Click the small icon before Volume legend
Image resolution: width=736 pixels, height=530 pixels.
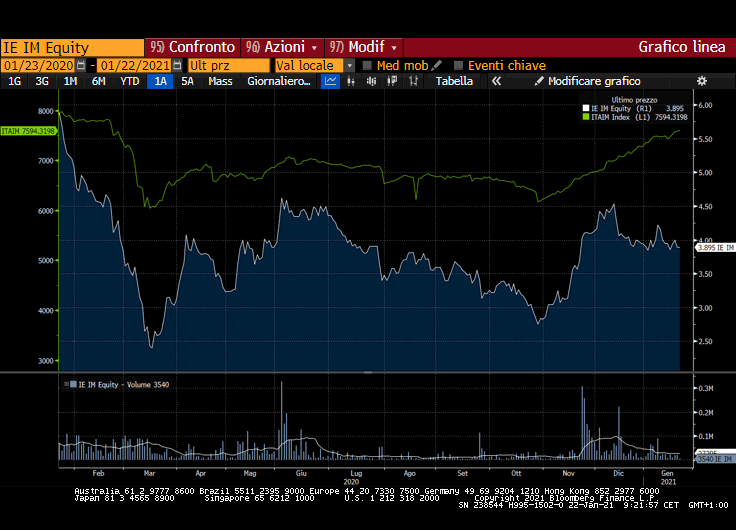tap(66, 384)
